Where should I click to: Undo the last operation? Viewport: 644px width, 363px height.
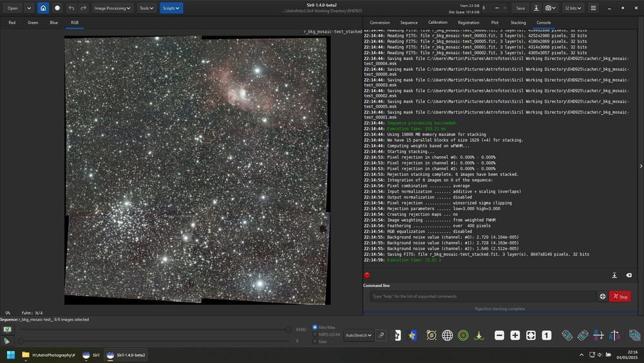point(71,8)
